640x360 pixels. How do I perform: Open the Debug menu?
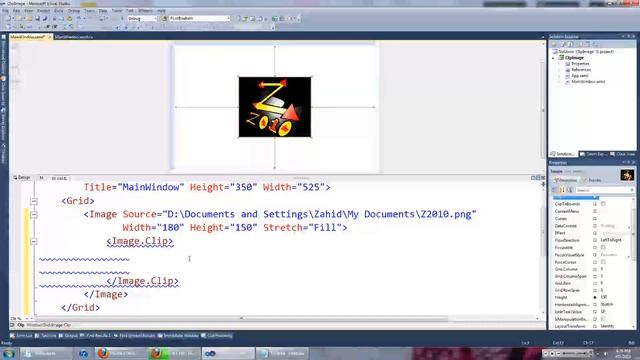click(74, 11)
